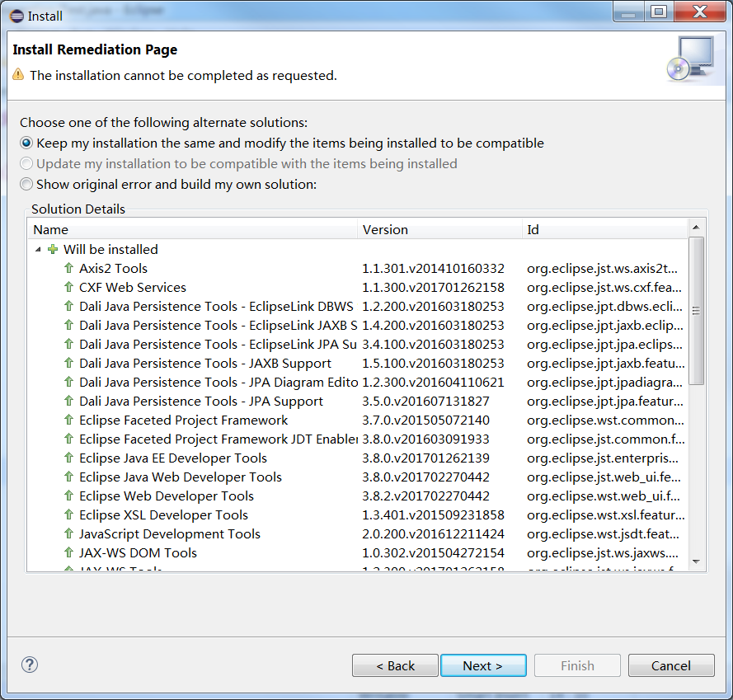The width and height of the screenshot is (733, 700).
Task: Click the Back button
Action: pos(395,665)
